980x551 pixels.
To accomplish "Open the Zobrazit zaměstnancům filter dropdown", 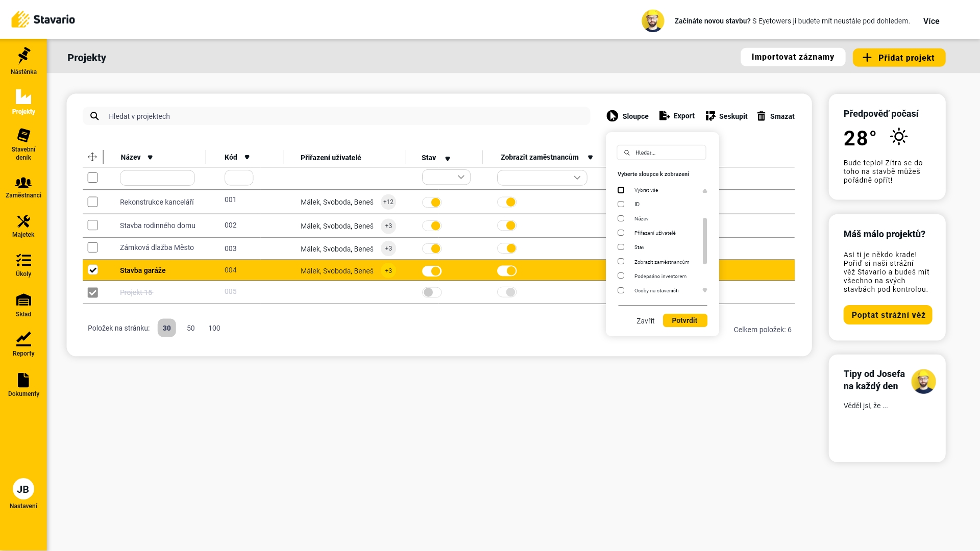I will point(542,178).
